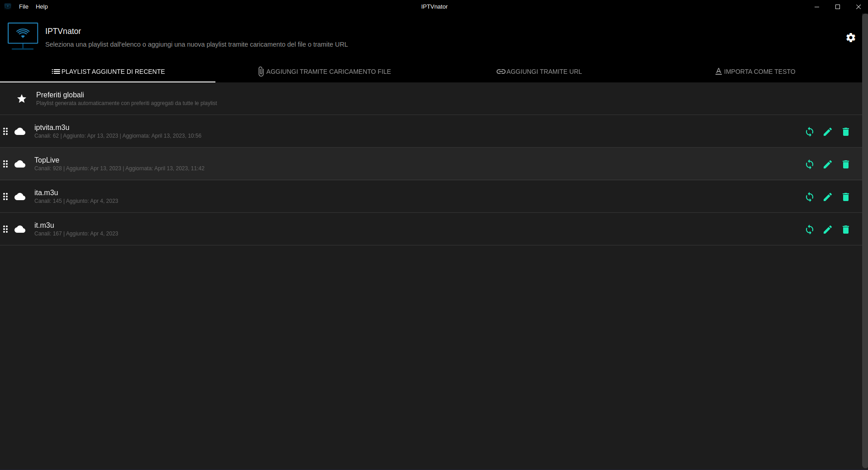This screenshot has width=868, height=470.
Task: Click the IPTVnator header title
Action: [x=63, y=31]
